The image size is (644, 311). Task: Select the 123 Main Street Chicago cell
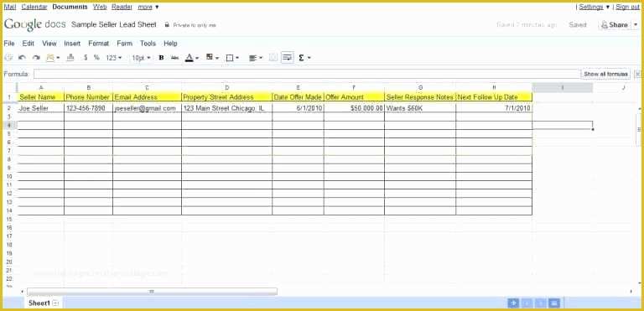[x=226, y=108]
